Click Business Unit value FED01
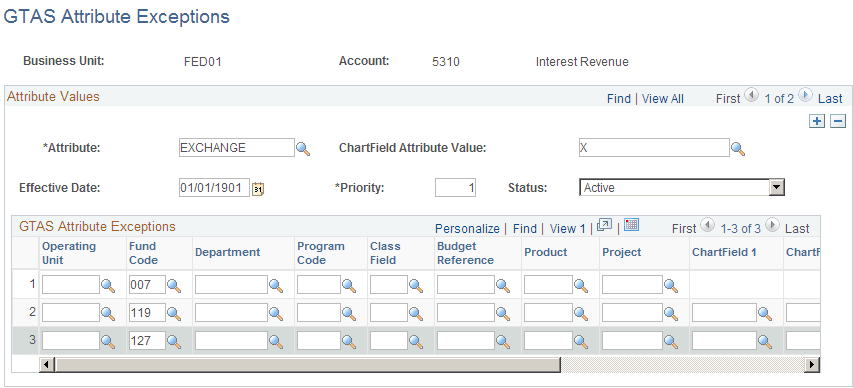853x388 pixels. coord(202,62)
